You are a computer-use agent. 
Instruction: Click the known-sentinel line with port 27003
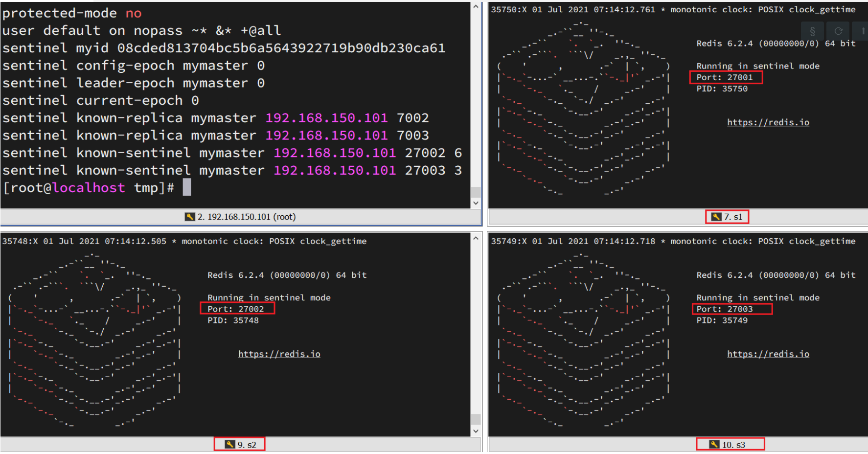click(x=232, y=170)
